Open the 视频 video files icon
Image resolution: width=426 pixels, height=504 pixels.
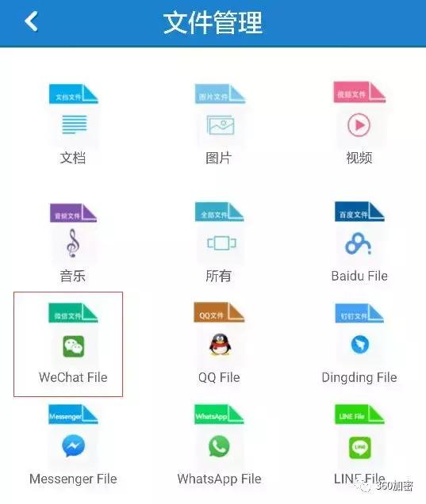pos(359,124)
